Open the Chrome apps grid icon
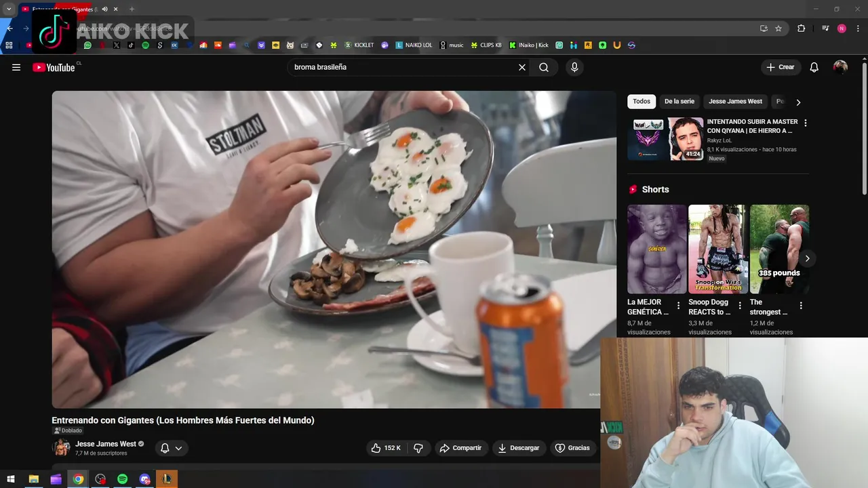 (x=9, y=45)
